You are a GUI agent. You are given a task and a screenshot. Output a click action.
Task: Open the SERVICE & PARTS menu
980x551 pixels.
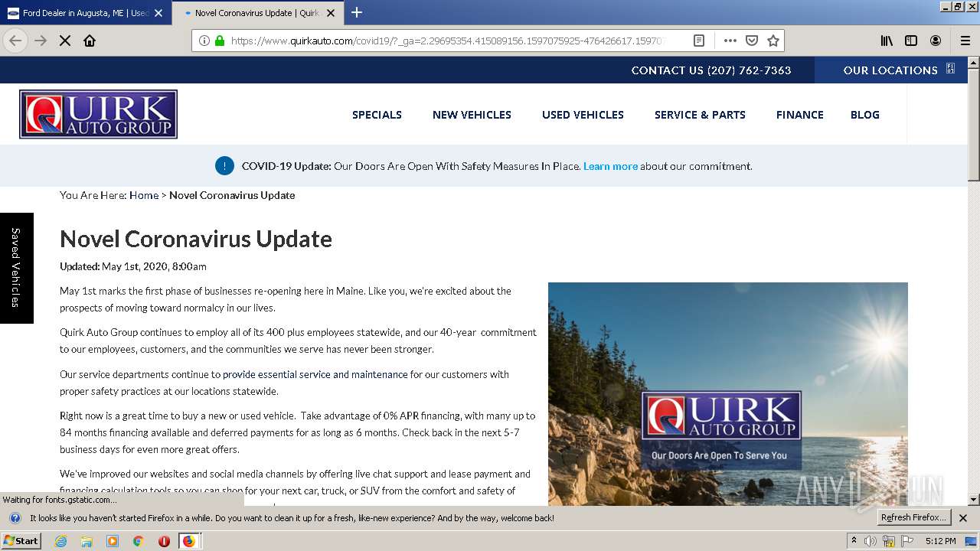point(700,115)
